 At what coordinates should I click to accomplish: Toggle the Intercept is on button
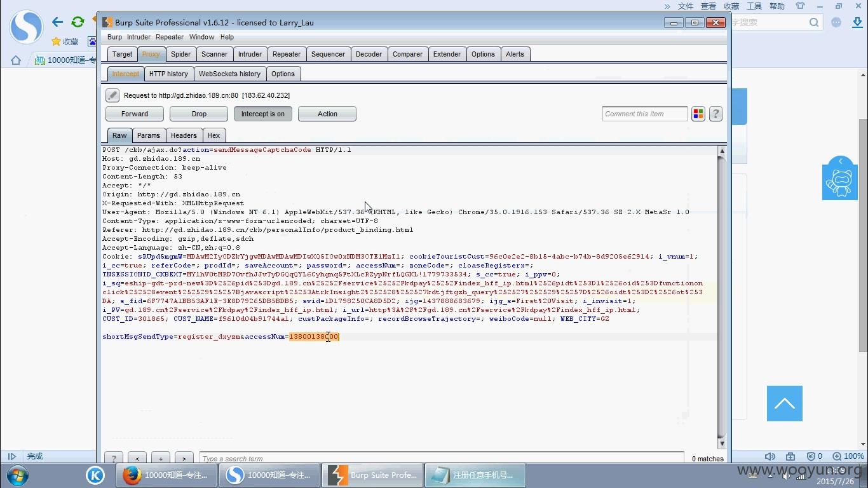click(262, 114)
